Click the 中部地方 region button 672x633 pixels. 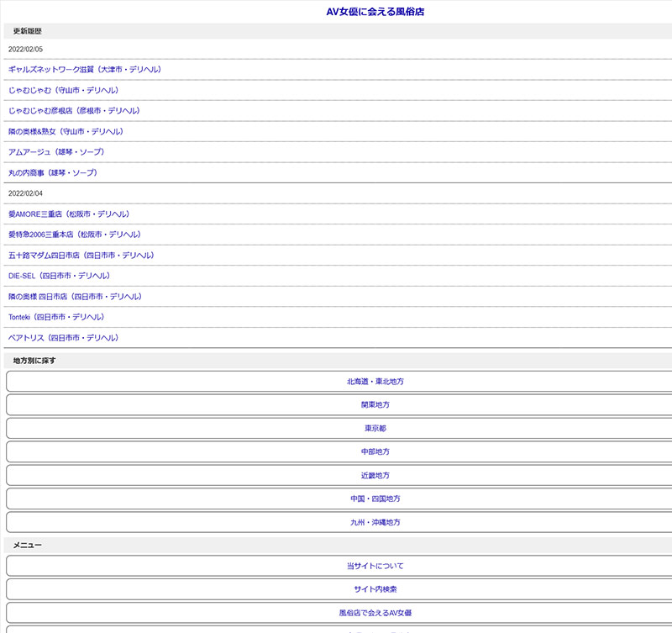point(375,452)
